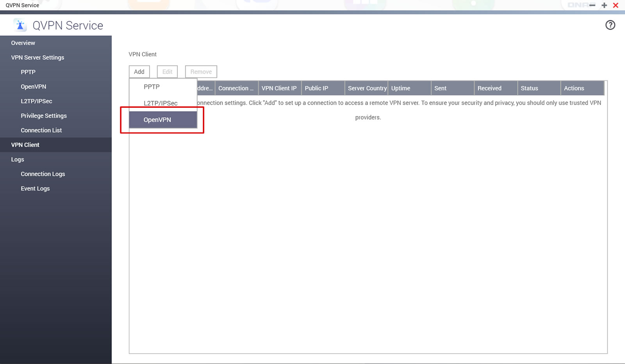Sort by Received column header
This screenshot has width=625, height=364.
(x=496, y=88)
